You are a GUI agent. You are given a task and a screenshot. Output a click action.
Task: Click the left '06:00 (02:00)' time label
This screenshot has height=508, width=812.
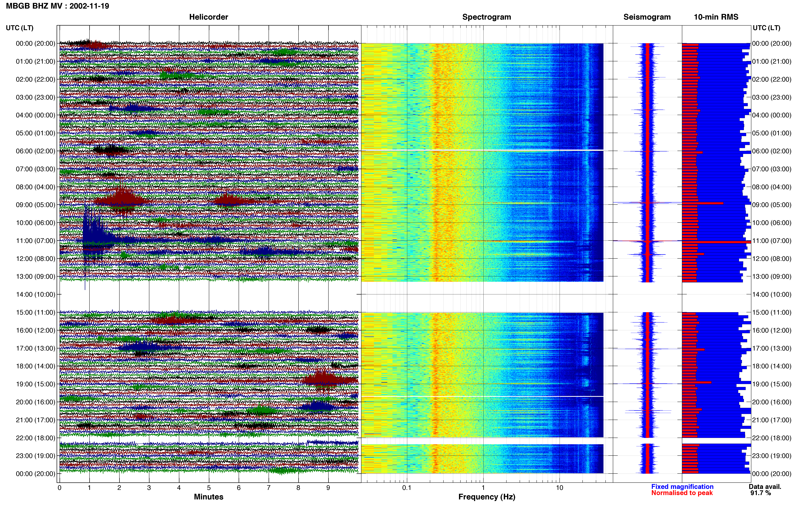[35, 151]
